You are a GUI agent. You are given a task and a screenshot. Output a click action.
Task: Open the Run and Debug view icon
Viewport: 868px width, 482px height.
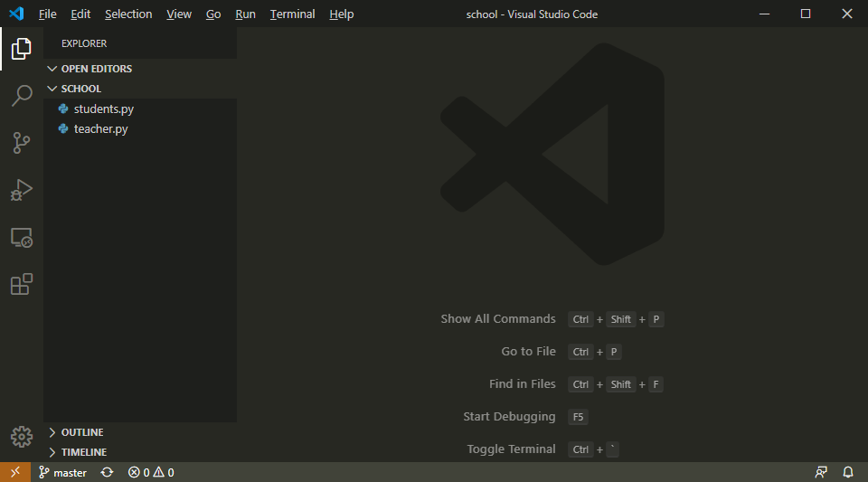pyautogui.click(x=22, y=190)
